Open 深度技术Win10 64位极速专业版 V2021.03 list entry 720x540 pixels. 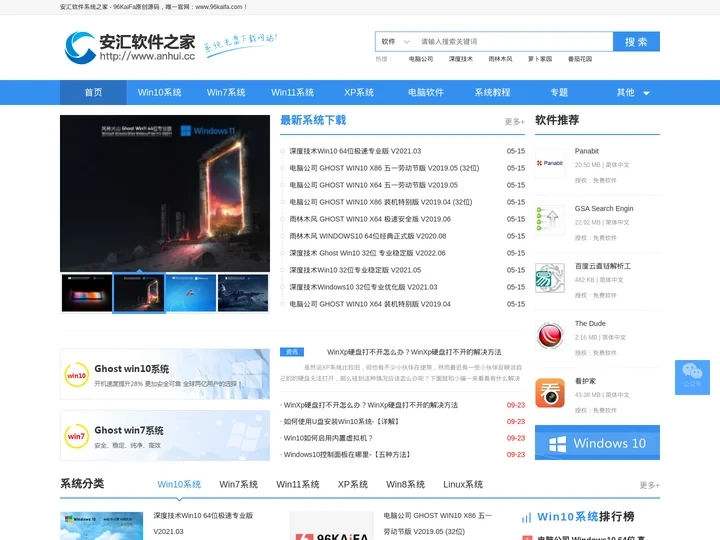tap(355, 151)
